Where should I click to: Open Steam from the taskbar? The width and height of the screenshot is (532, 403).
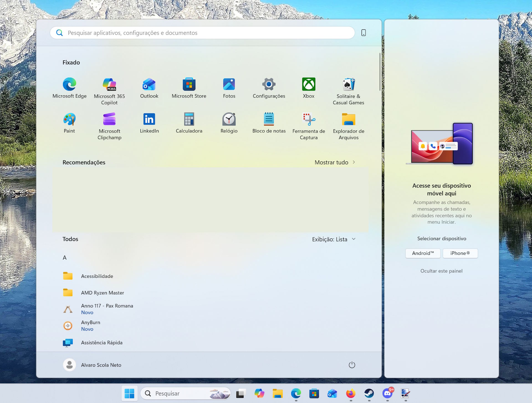[369, 393]
